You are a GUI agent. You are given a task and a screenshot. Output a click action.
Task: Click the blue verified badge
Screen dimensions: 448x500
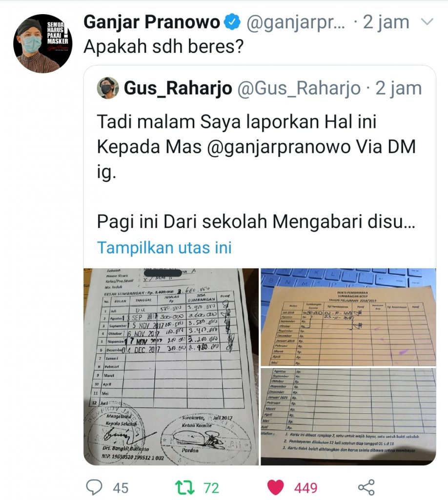coord(232,22)
